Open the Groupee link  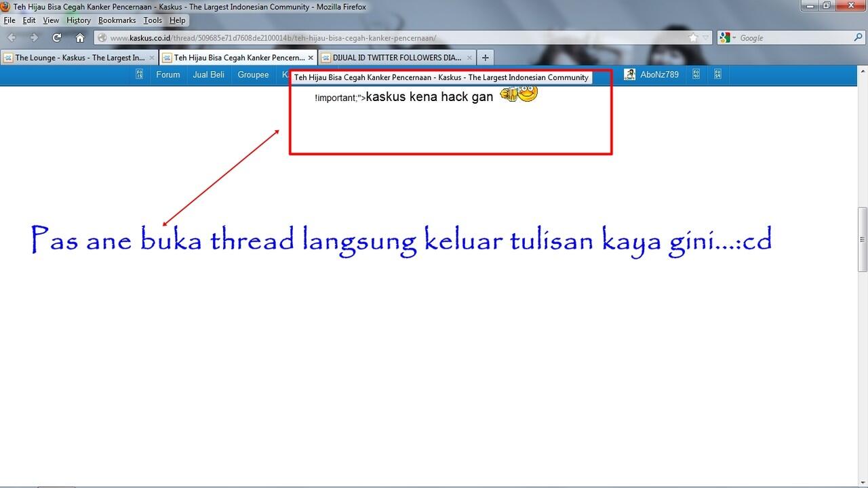pos(253,75)
